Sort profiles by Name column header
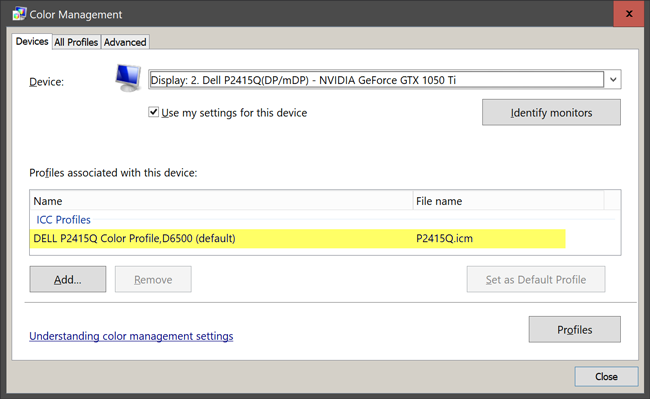This screenshot has width=650, height=399. (x=222, y=201)
